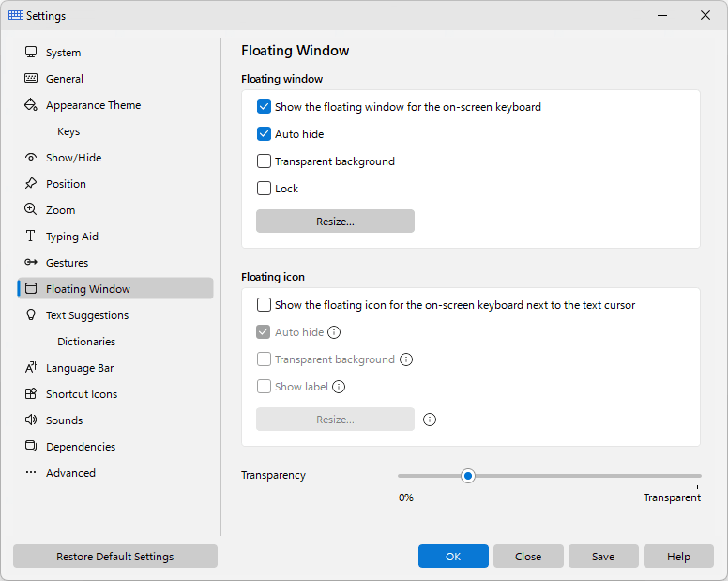Toggle Transparent background under Floating icon

[264, 359]
